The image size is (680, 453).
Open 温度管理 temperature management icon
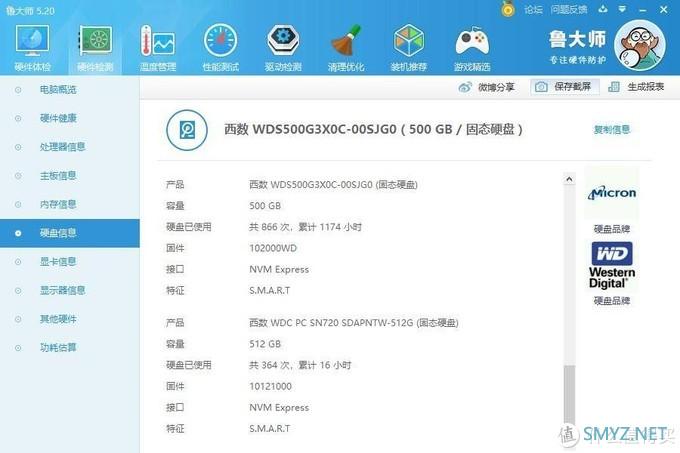(x=158, y=48)
